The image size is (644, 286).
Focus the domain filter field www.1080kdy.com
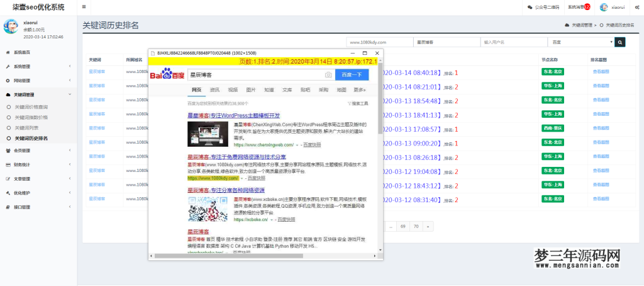(379, 42)
